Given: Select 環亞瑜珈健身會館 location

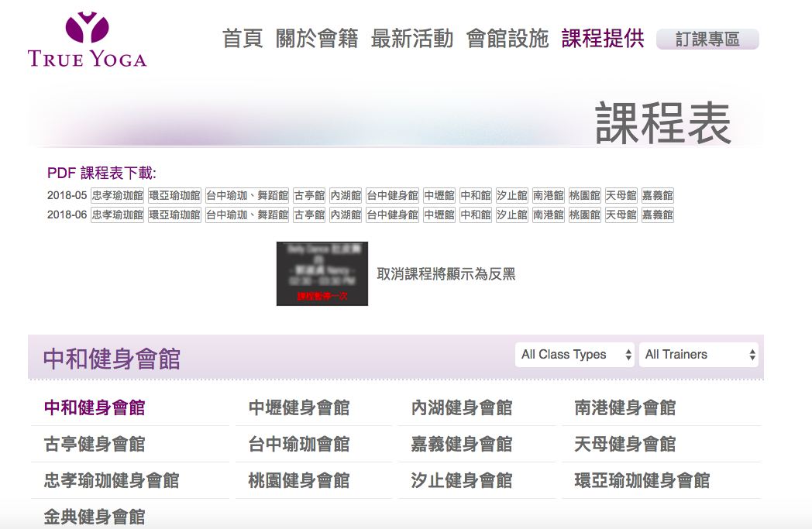Looking at the screenshot, I should tap(642, 480).
